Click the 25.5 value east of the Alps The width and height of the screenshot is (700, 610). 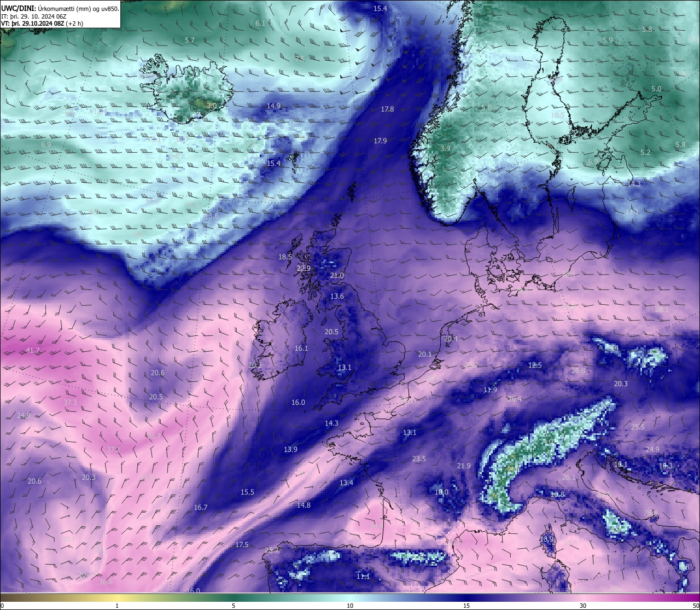pos(638,427)
